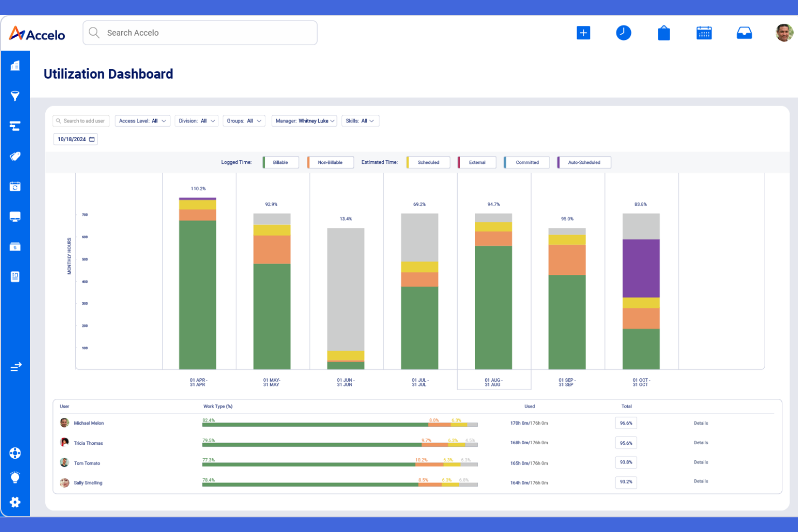The image size is (798, 532).
Task: Open the lightbulb ideas icon in sidebar
Action: click(15, 478)
